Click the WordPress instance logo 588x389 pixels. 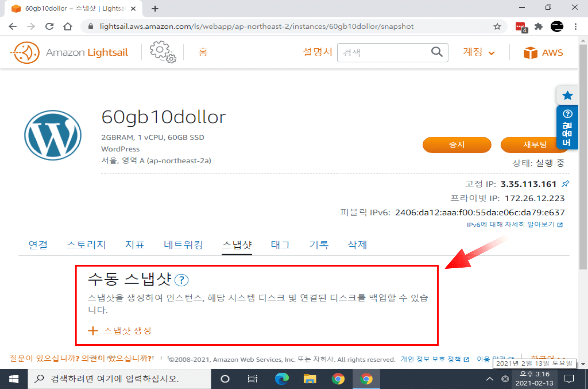pyautogui.click(x=53, y=135)
